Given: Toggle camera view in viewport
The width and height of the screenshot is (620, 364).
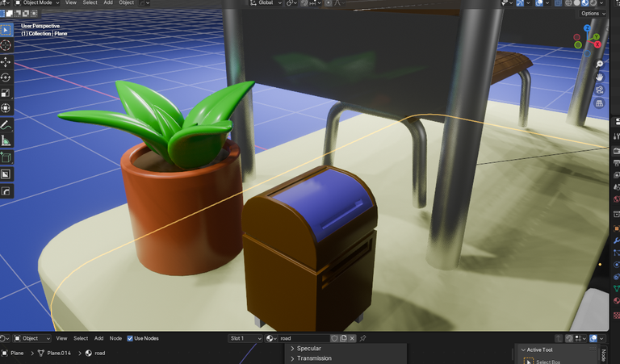Looking at the screenshot, I should 600,90.
